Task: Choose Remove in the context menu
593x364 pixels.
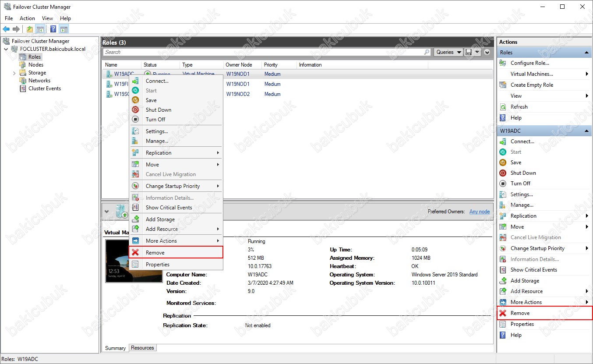Action: point(176,253)
